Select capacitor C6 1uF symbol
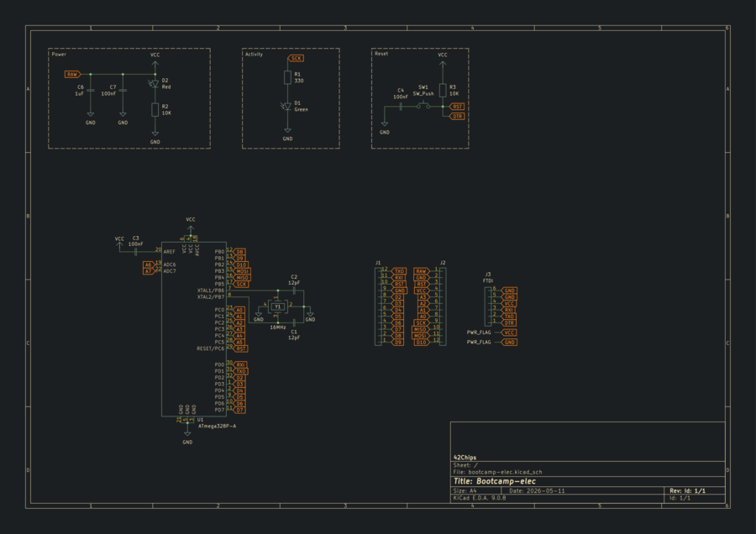The width and height of the screenshot is (756, 534). point(90,91)
